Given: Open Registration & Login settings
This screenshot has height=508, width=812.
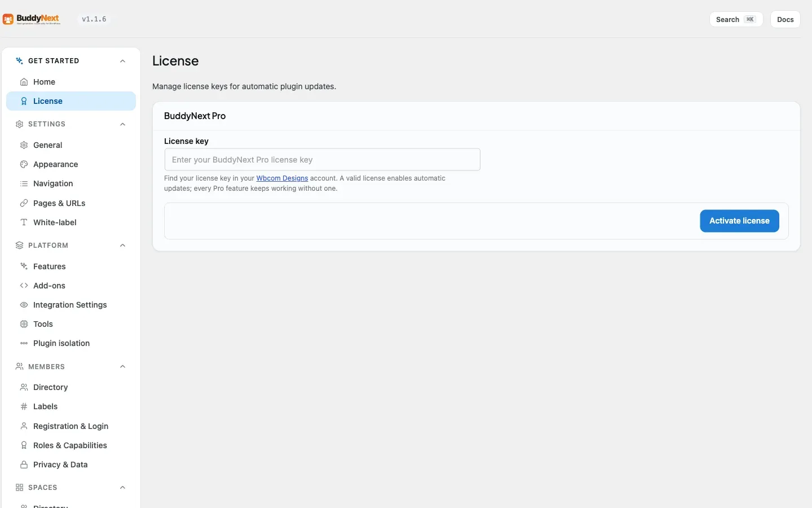Looking at the screenshot, I should pyautogui.click(x=71, y=426).
